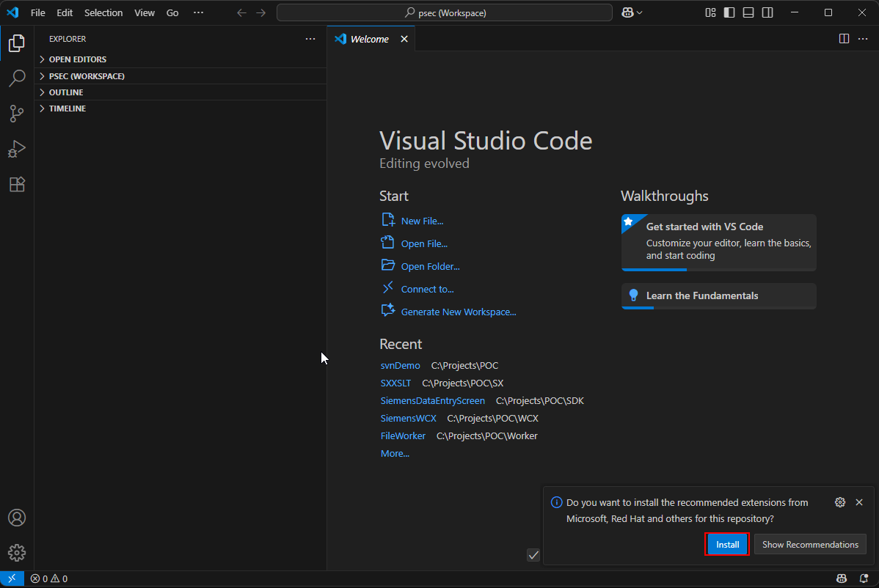Click the remote window status bar icon

pos(11,578)
